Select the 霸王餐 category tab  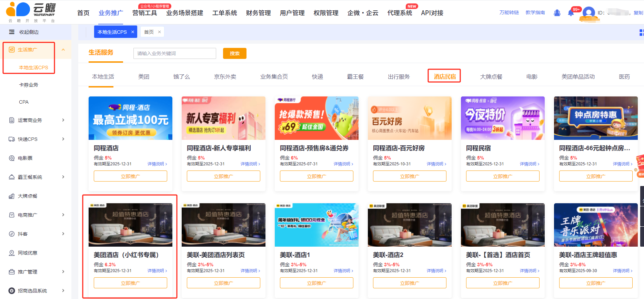coord(355,76)
